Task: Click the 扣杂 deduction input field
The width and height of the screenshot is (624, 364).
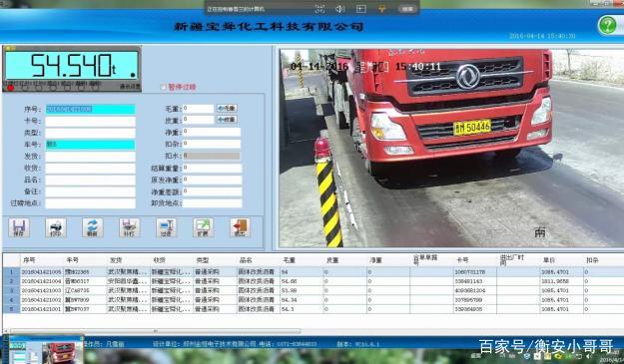Action: [x=212, y=144]
